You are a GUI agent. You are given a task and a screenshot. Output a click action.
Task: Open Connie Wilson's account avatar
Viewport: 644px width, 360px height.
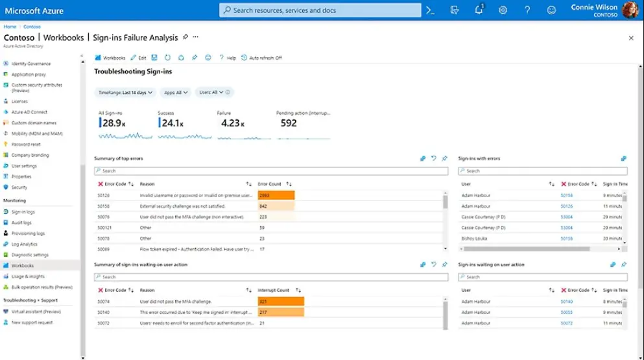point(630,10)
